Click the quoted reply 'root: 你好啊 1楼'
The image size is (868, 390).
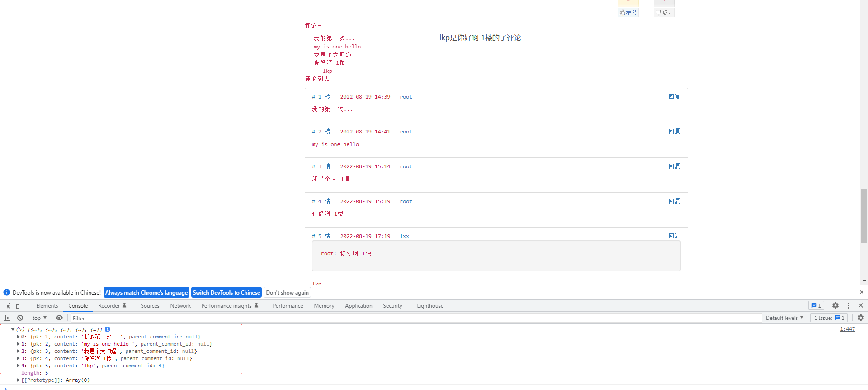pyautogui.click(x=346, y=253)
